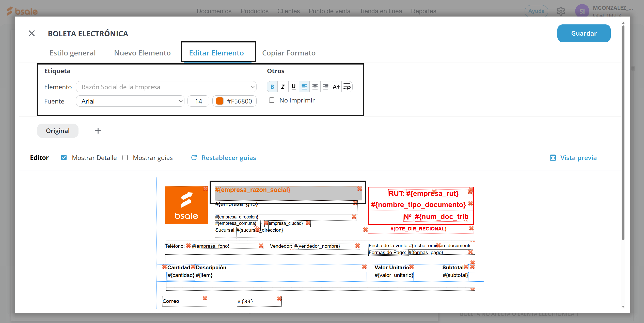Switch to the Nuevo Elemento tab
The width and height of the screenshot is (644, 323).
(142, 53)
